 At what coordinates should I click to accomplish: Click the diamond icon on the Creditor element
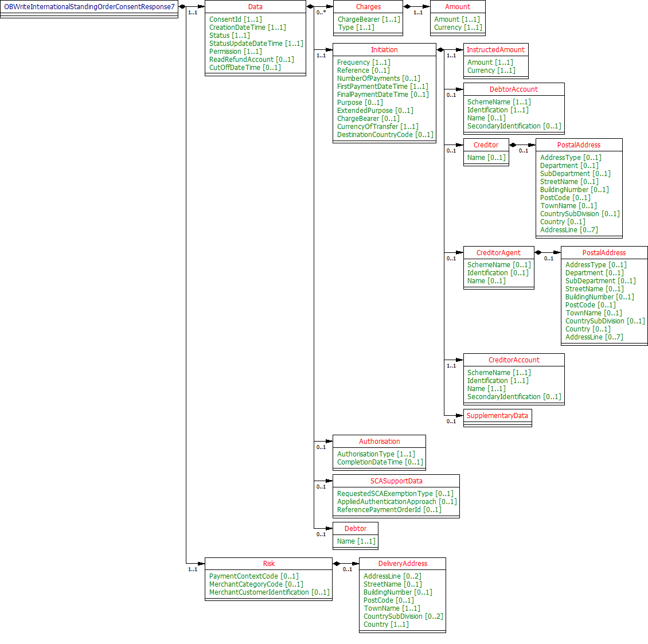point(513,145)
